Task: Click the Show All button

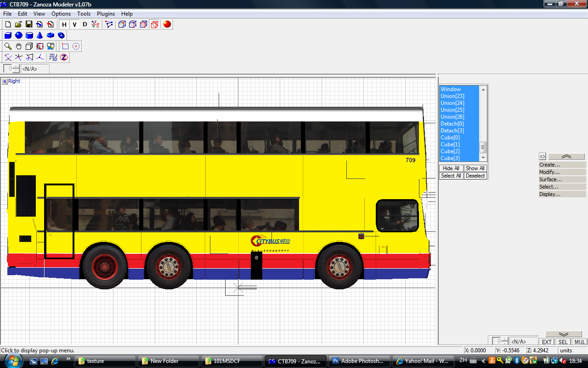Action: (x=475, y=168)
